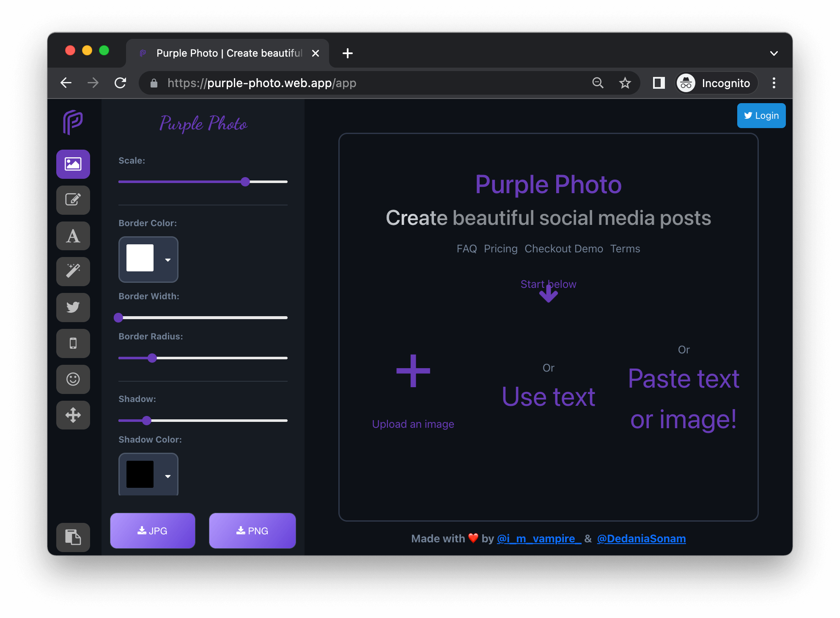The image size is (840, 618).
Task: Click the black Shadow Color swatch
Action: coord(140,474)
